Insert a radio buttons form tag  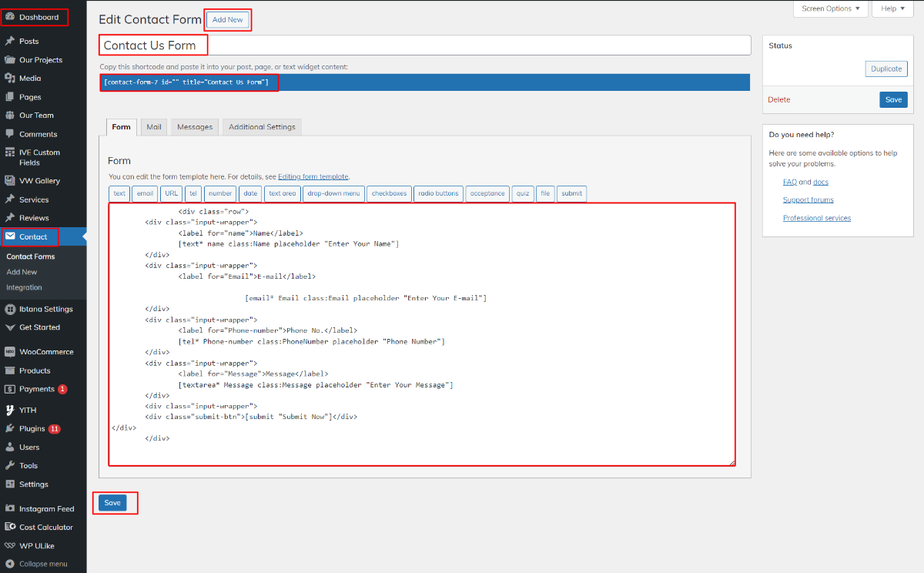coord(438,193)
